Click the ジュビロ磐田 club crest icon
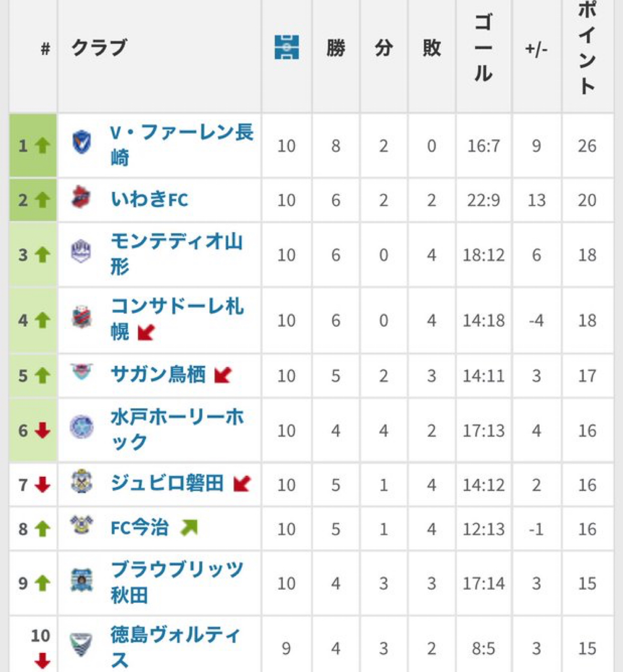 pos(81,482)
